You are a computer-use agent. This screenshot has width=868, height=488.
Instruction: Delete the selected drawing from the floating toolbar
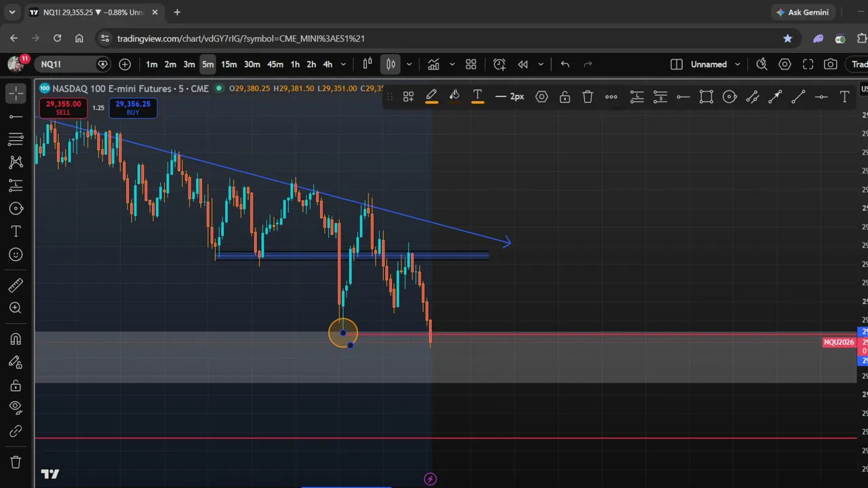pos(588,97)
